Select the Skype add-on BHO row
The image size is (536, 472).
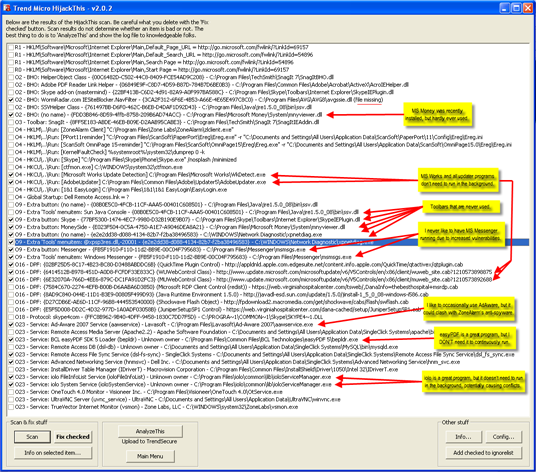point(204,92)
